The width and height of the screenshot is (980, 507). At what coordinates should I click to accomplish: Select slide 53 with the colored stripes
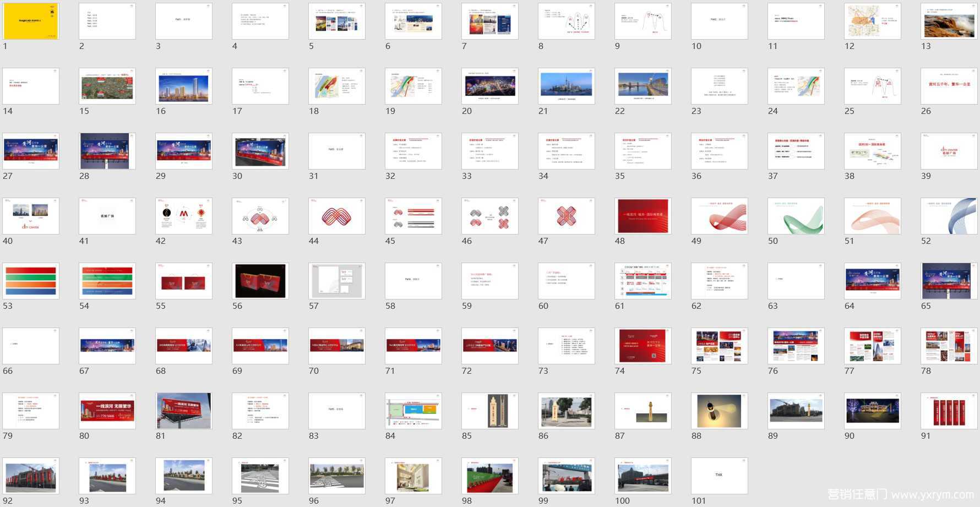tap(31, 281)
